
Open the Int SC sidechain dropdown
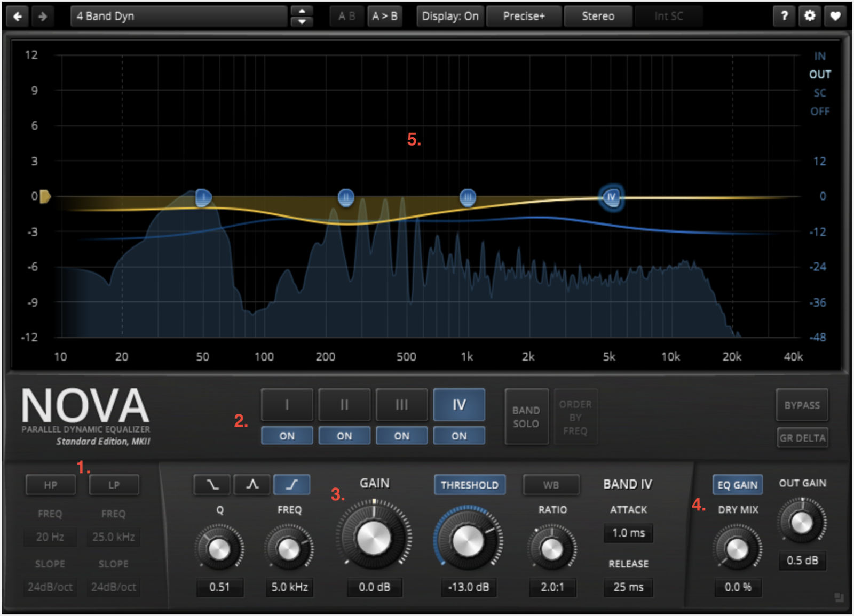[x=669, y=17]
